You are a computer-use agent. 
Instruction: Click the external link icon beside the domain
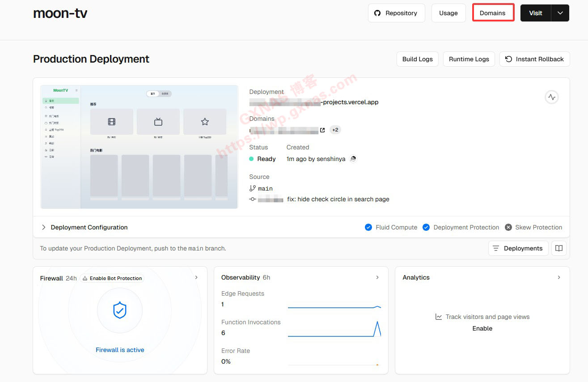(322, 130)
